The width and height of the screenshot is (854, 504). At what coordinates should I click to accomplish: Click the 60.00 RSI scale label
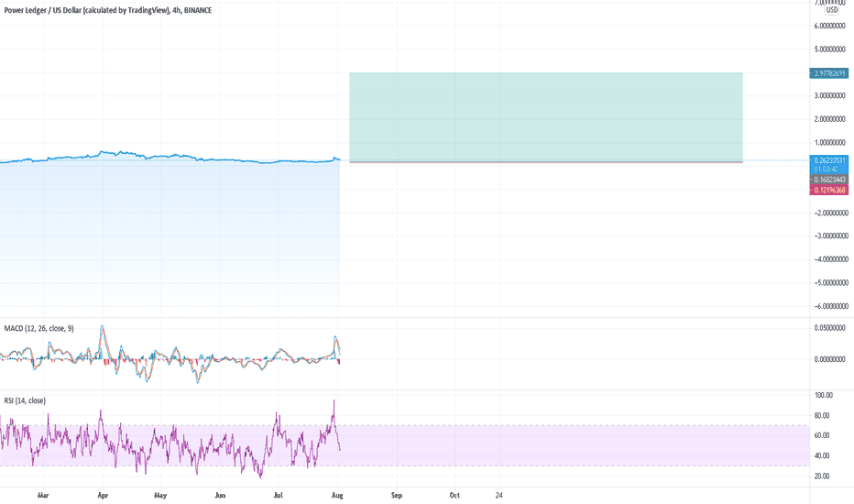pos(823,435)
